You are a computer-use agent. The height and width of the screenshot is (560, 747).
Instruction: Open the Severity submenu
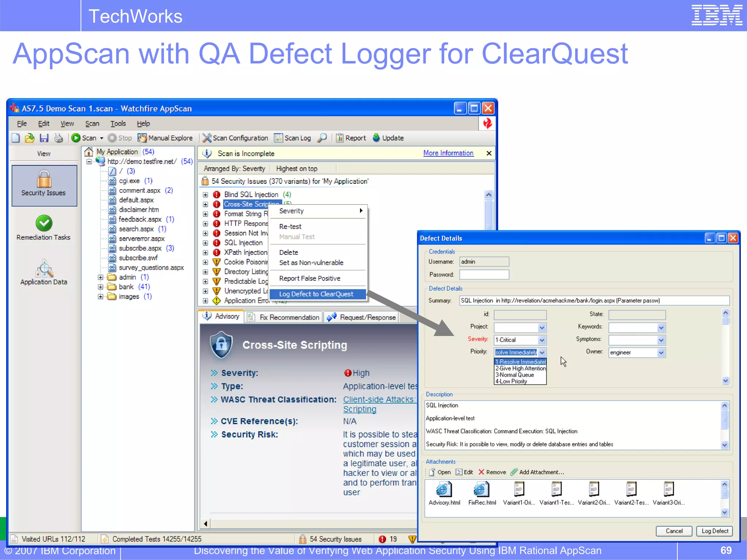click(x=317, y=211)
